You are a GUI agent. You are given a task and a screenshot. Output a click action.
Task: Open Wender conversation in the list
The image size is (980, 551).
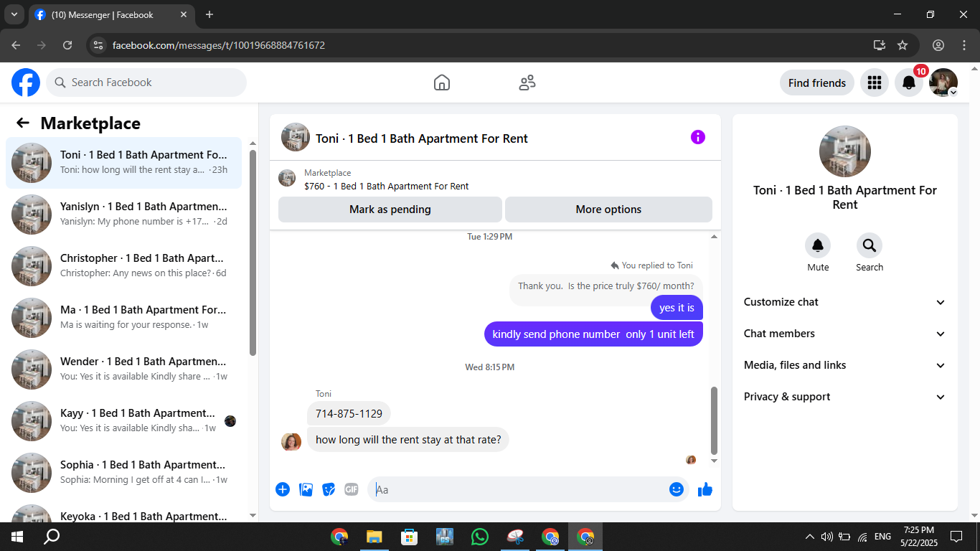tap(123, 369)
